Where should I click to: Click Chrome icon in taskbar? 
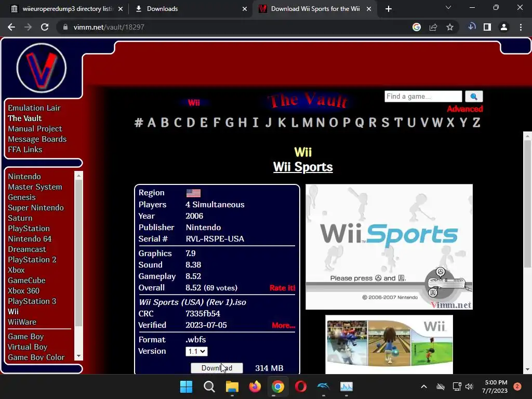(x=278, y=387)
